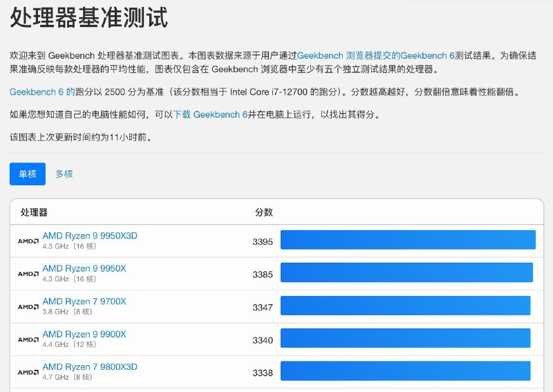Image resolution: width=553 pixels, height=392 pixels.
Task: Click AMD logo beside Ryzen 9 9950X
Action: 28,274
